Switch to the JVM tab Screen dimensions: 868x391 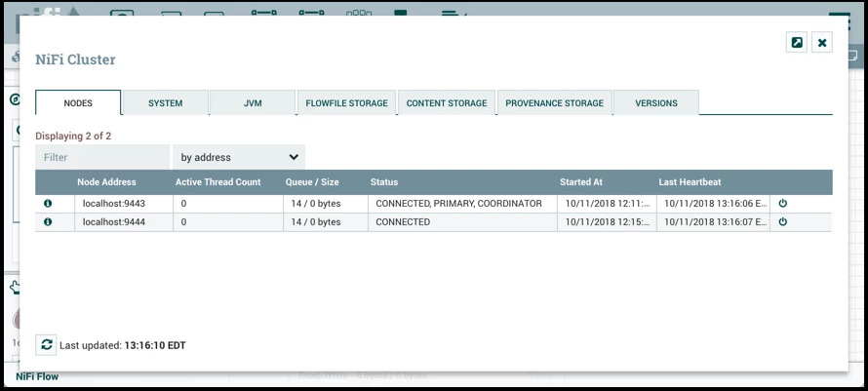point(253,103)
